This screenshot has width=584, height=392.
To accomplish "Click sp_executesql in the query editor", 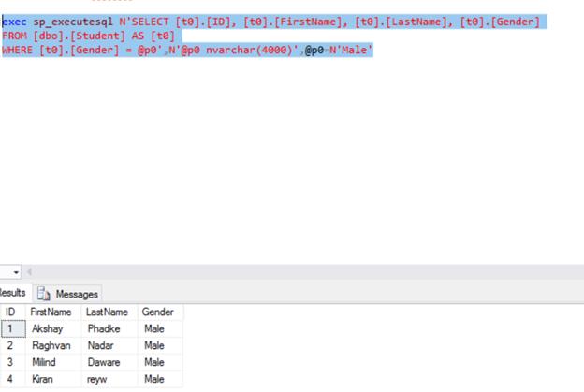I will click(x=73, y=22).
